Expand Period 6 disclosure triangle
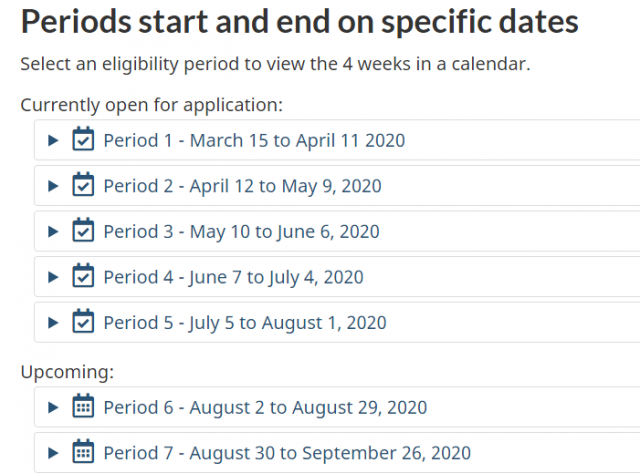Image resolution: width=640 pixels, height=473 pixels. click(53, 407)
